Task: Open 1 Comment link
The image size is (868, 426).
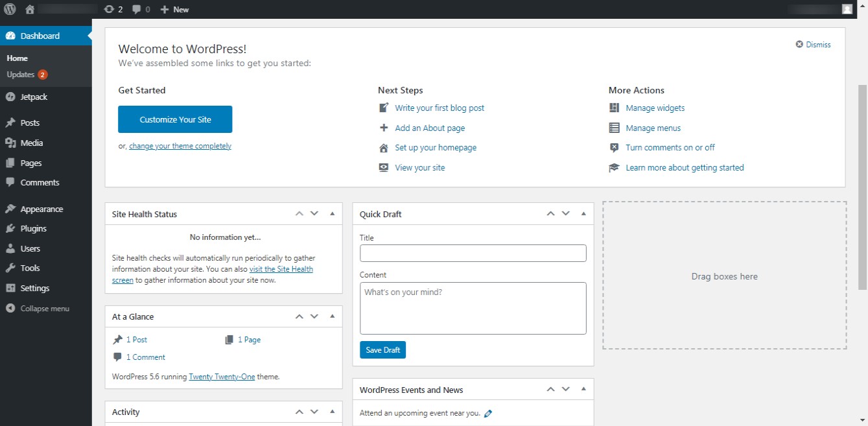Action: (x=145, y=357)
